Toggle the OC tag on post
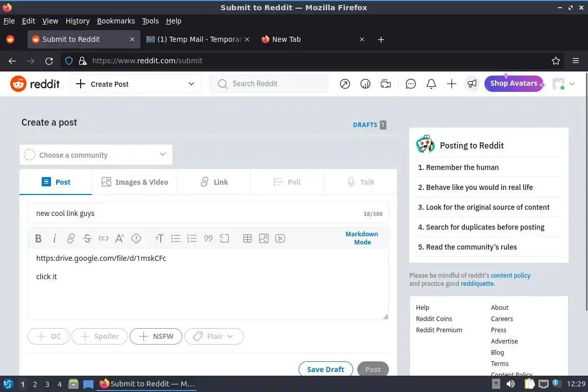Screen dimensions: 588x392 click(x=48, y=336)
